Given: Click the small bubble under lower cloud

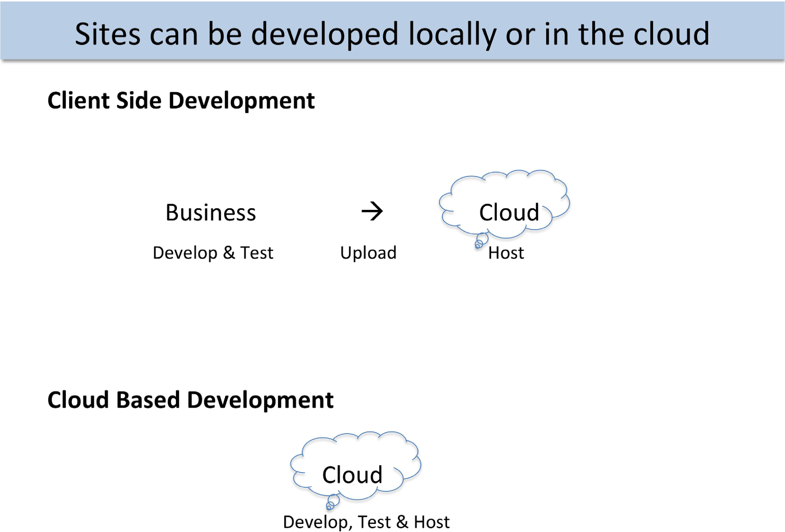Looking at the screenshot, I should (x=332, y=502).
